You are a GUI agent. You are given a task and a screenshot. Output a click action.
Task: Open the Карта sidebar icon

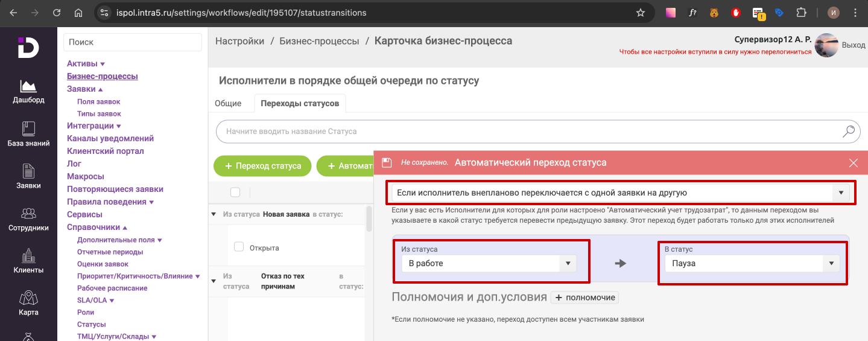[28, 303]
